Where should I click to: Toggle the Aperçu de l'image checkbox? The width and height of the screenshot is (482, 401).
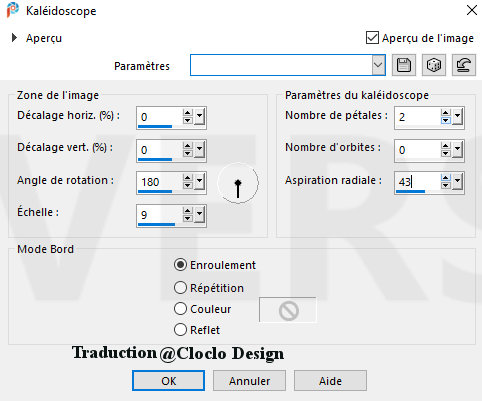pos(372,38)
